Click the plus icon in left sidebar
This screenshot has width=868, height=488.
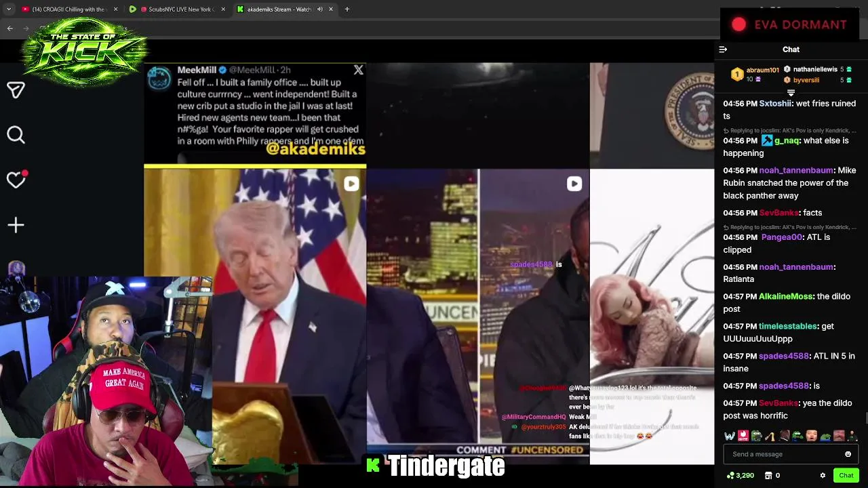16,224
